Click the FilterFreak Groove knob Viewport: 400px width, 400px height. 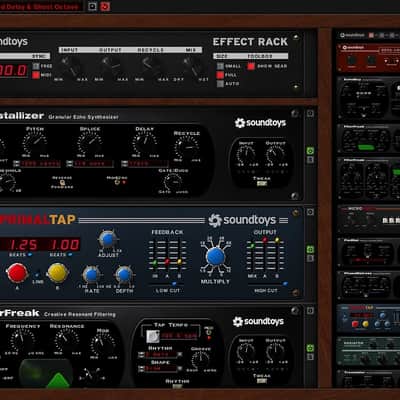click(201, 360)
